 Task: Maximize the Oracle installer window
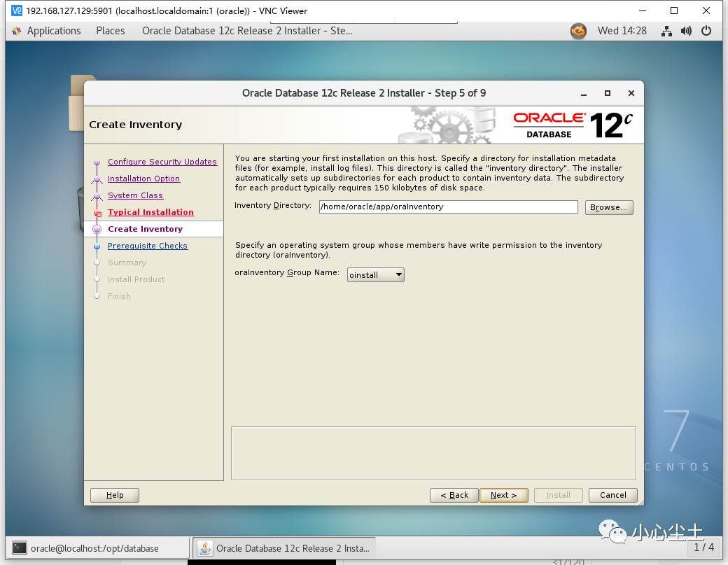[608, 93]
